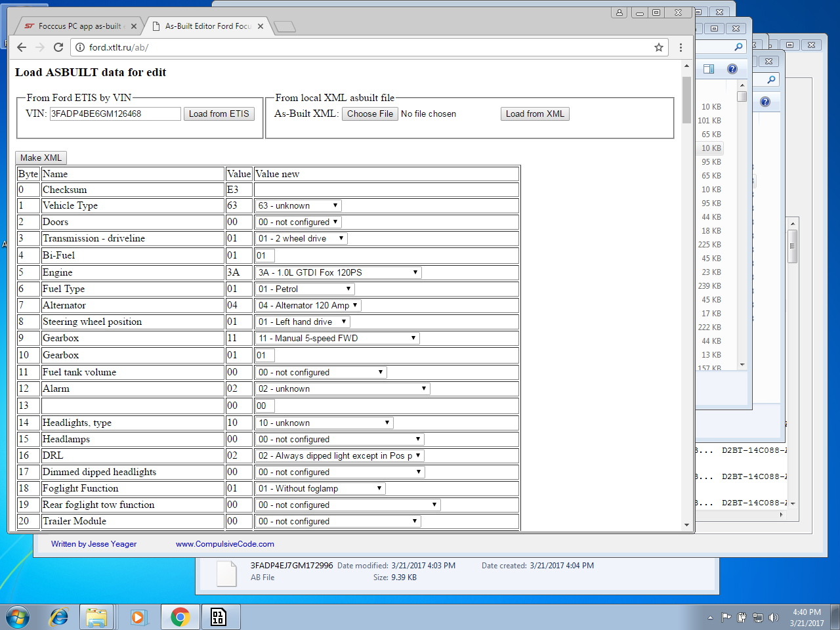Open the Engine dropdown
Screen dimensions: 840x630
tap(338, 272)
